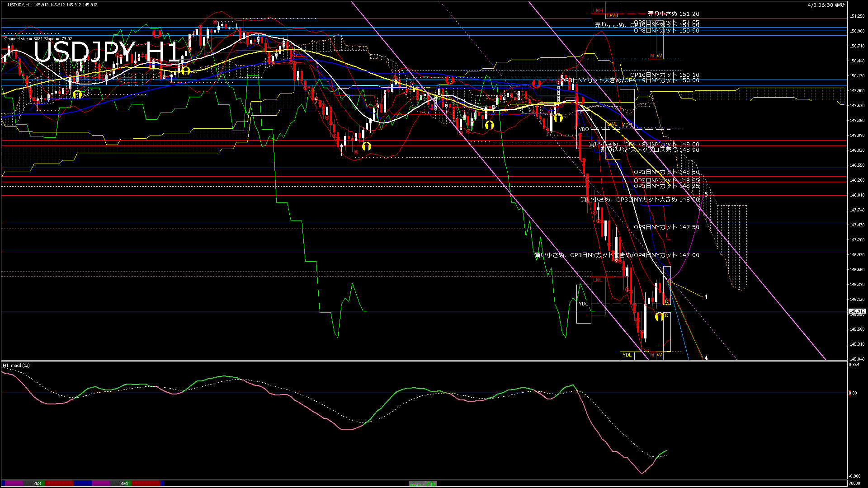Toggle the macd ON button
868x488 pixels.
coord(423,484)
